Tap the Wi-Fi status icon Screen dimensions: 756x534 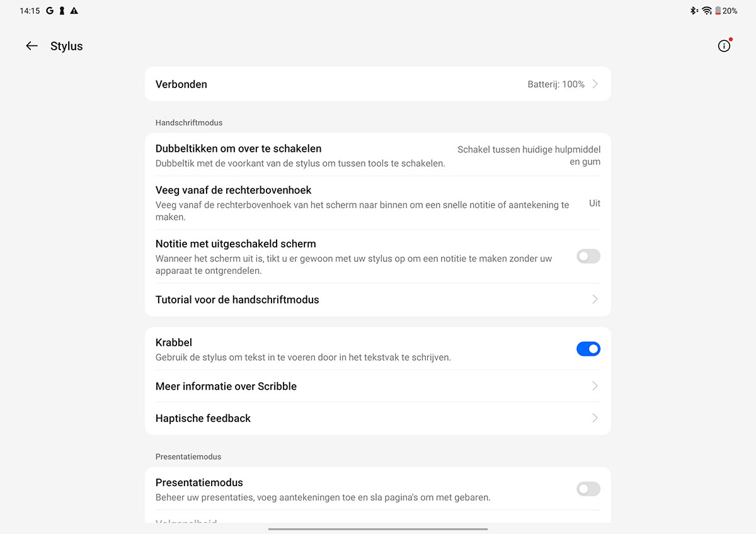(x=707, y=11)
